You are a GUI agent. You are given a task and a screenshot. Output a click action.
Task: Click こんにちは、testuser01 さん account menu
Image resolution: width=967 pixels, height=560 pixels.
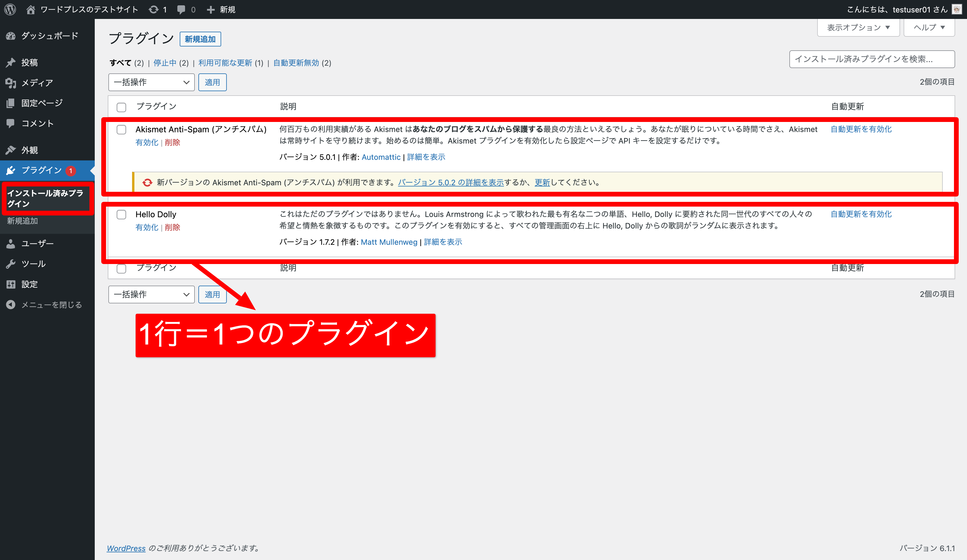(x=897, y=9)
